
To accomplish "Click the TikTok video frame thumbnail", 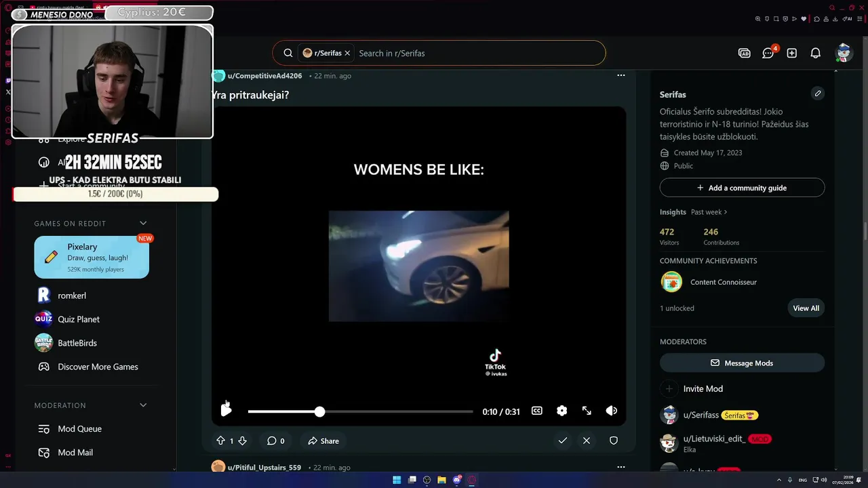I will (418, 266).
